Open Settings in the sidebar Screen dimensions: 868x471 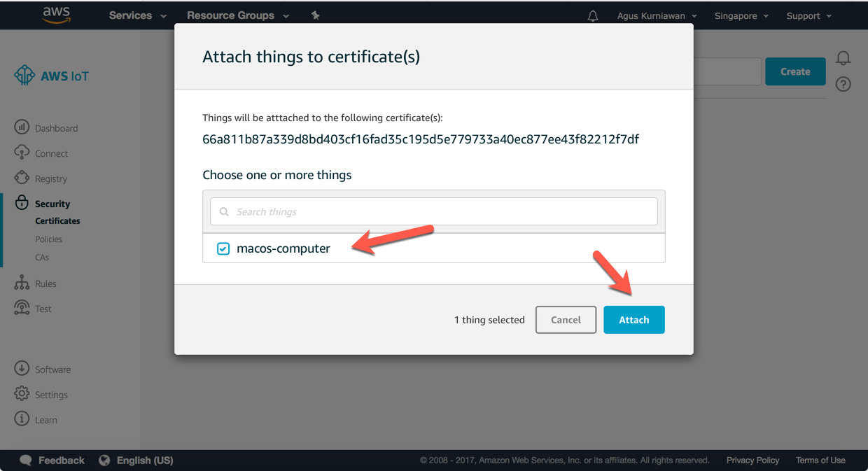pyautogui.click(x=52, y=395)
